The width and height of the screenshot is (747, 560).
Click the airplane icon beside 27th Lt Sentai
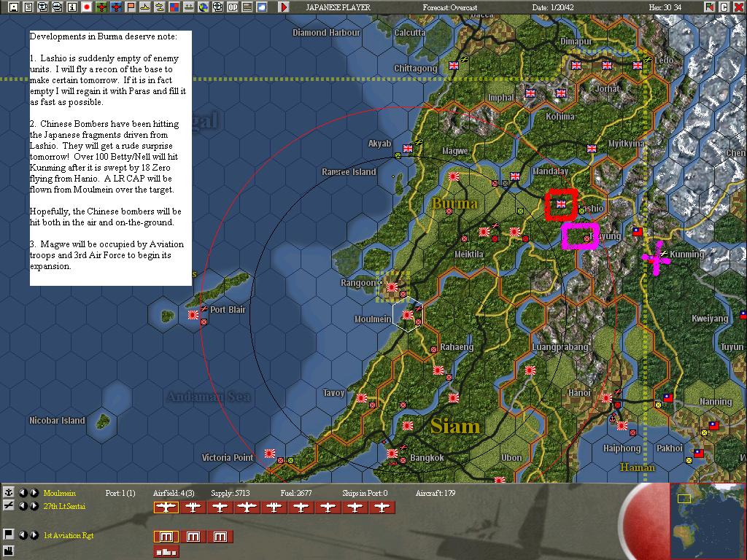coord(8,506)
